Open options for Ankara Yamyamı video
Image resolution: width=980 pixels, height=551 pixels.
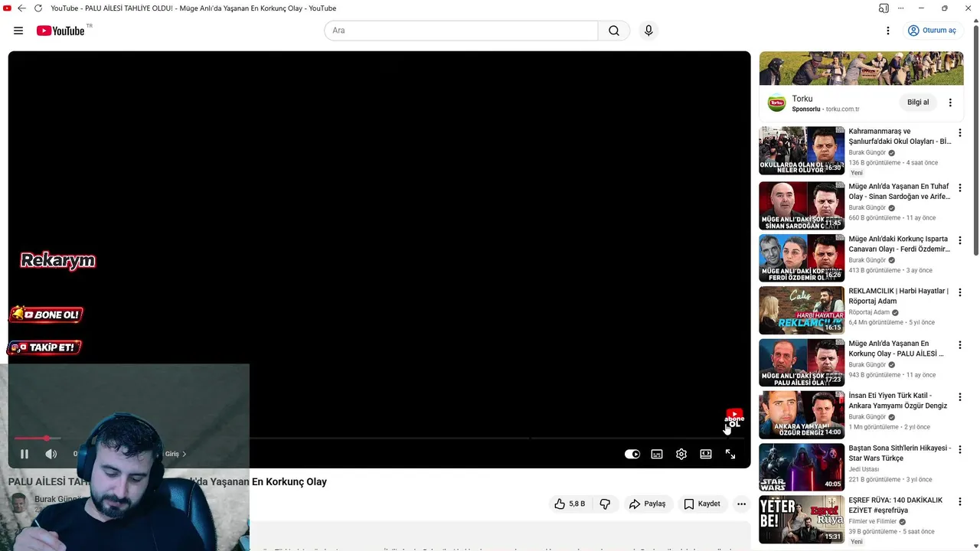click(x=959, y=397)
